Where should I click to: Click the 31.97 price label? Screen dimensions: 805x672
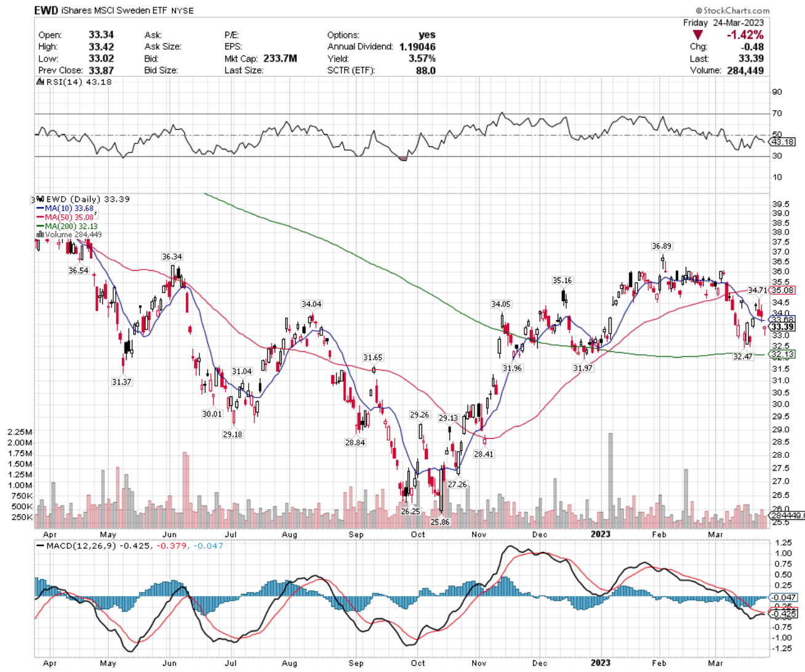coord(583,368)
